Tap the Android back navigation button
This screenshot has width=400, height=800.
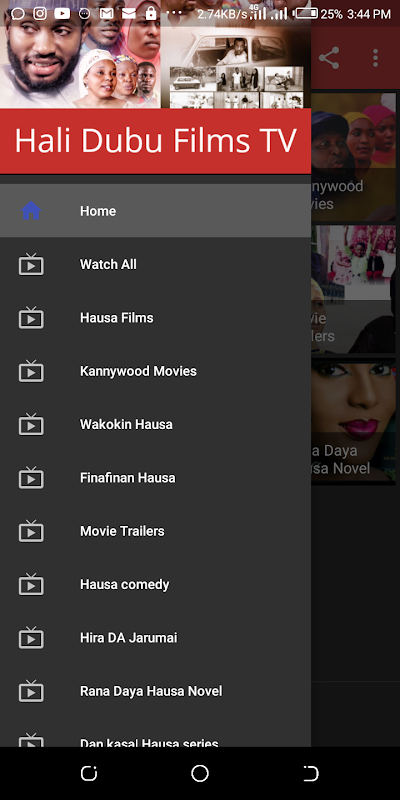coord(310,773)
